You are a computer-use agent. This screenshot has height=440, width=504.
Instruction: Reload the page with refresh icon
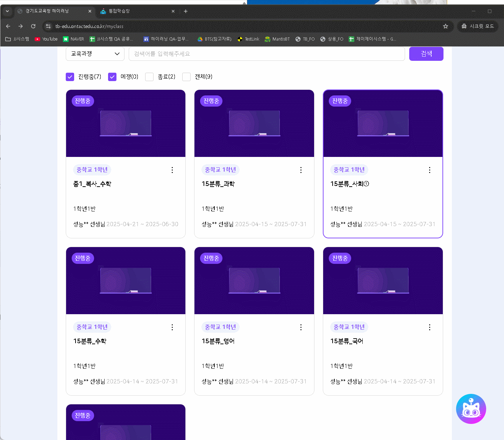(33, 26)
